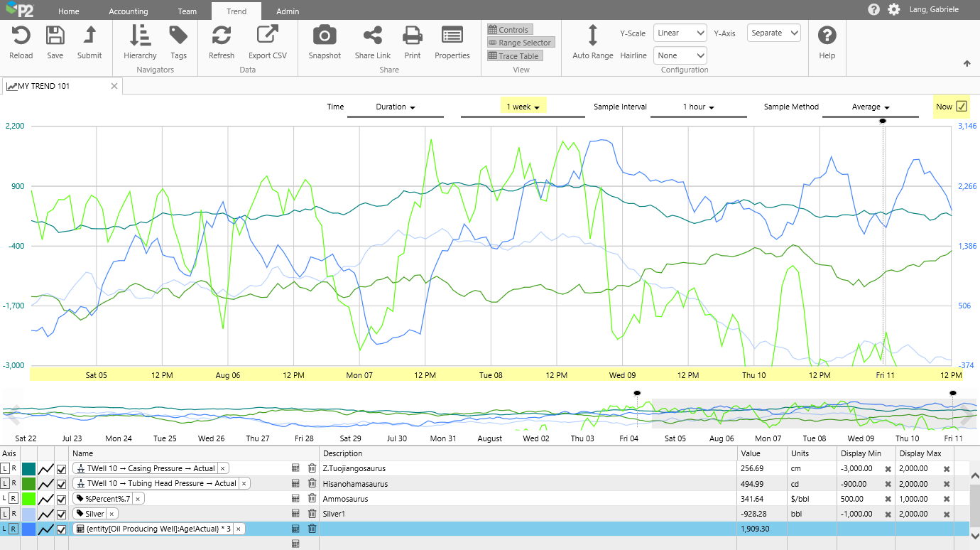Open the Y-Scale Linear dropdown

680,33
